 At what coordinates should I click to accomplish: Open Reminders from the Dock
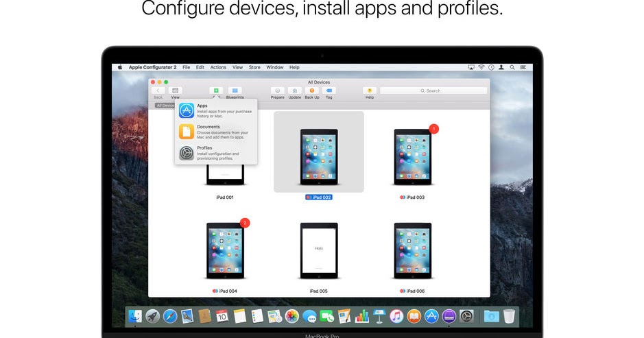pyautogui.click(x=257, y=316)
